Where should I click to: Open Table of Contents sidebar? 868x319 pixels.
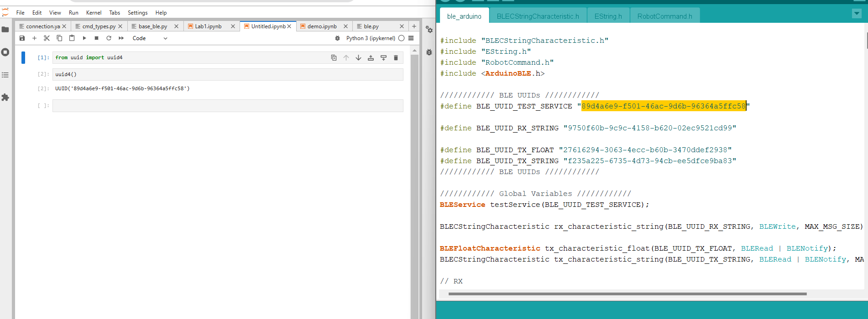[x=5, y=75]
